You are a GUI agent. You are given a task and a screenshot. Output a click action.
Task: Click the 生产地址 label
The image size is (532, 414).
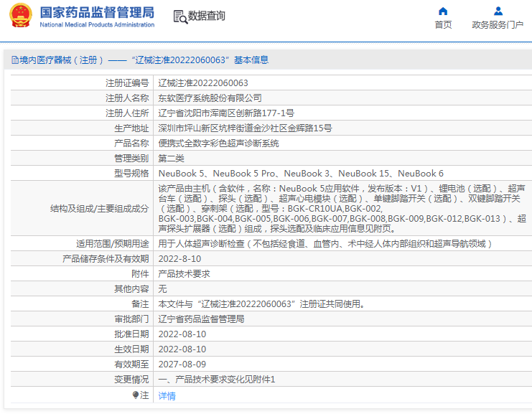[x=131, y=128]
